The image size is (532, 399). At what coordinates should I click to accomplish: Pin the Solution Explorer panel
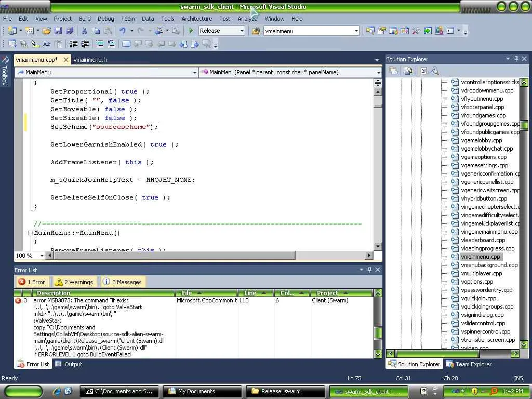coord(516,59)
